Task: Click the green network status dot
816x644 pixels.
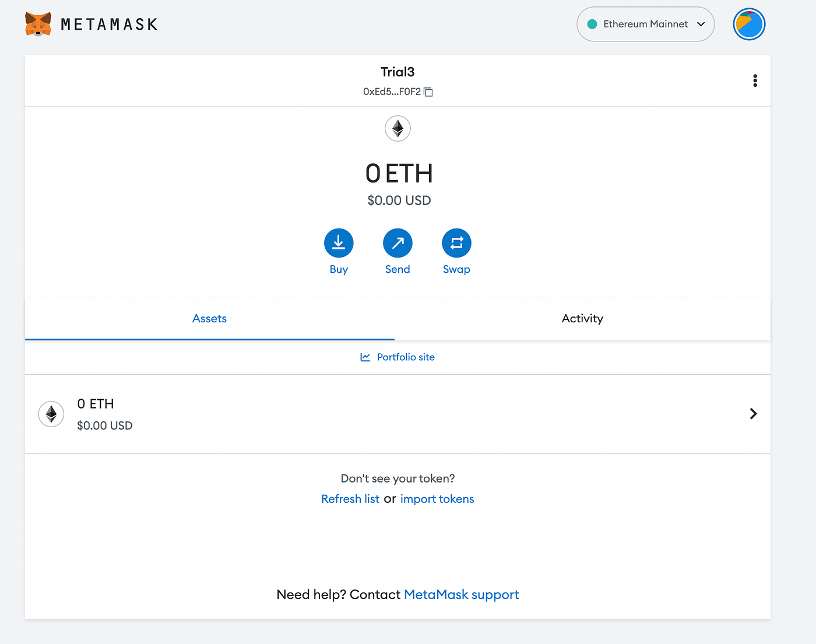Action: tap(592, 24)
